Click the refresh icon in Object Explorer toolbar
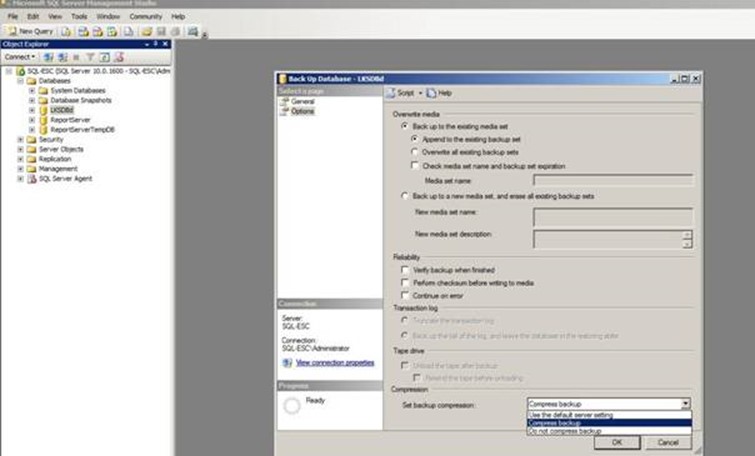This screenshot has width=755, height=456. click(104, 57)
